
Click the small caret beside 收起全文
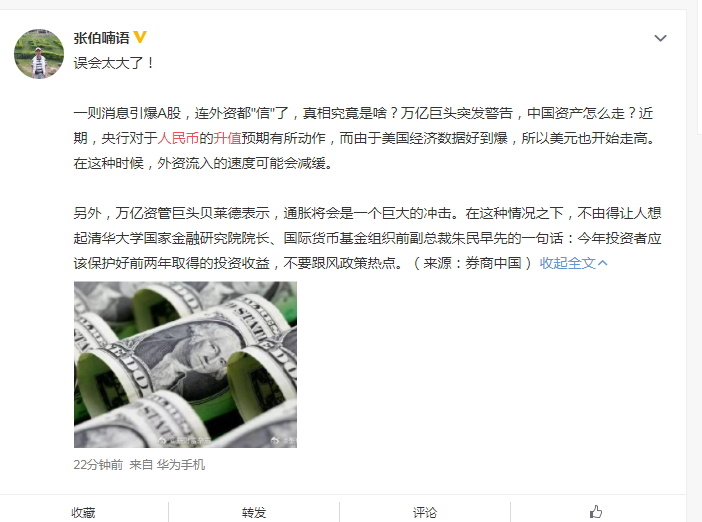603,263
